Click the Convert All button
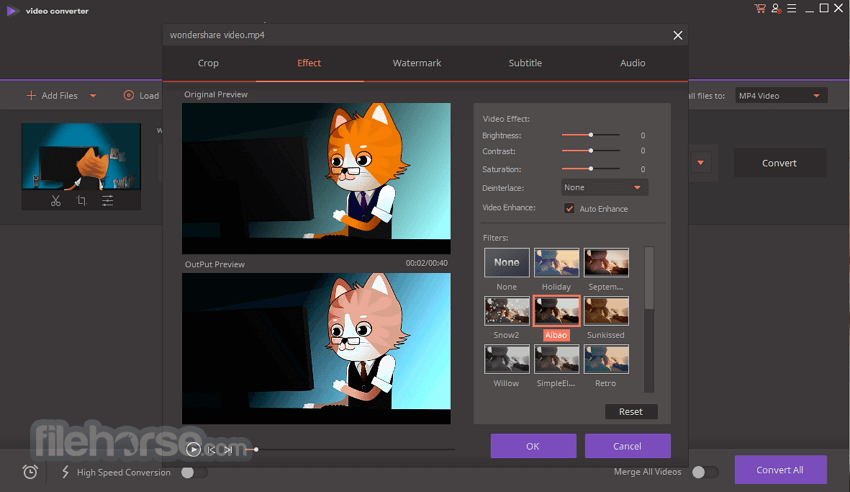This screenshot has height=492, width=850. pyautogui.click(x=781, y=470)
